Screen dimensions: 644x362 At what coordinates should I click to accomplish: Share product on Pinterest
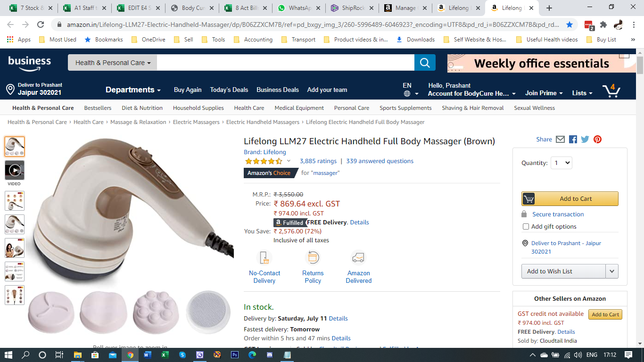[x=597, y=140]
